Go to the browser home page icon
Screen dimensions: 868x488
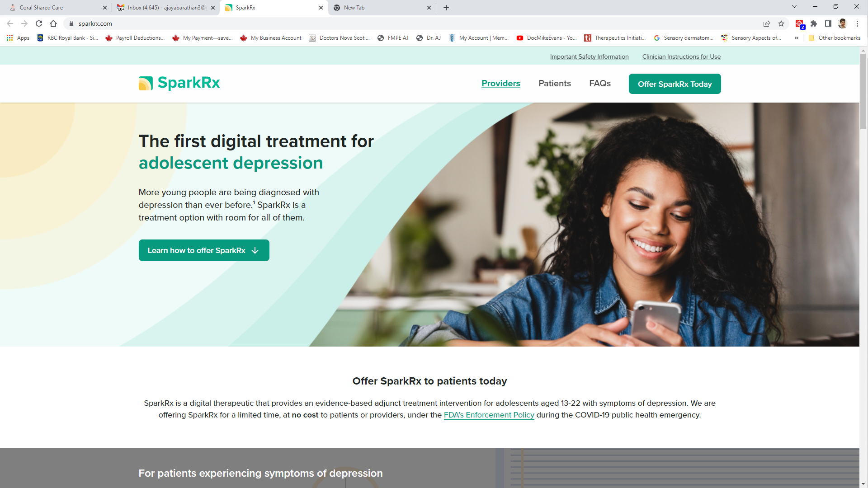53,23
